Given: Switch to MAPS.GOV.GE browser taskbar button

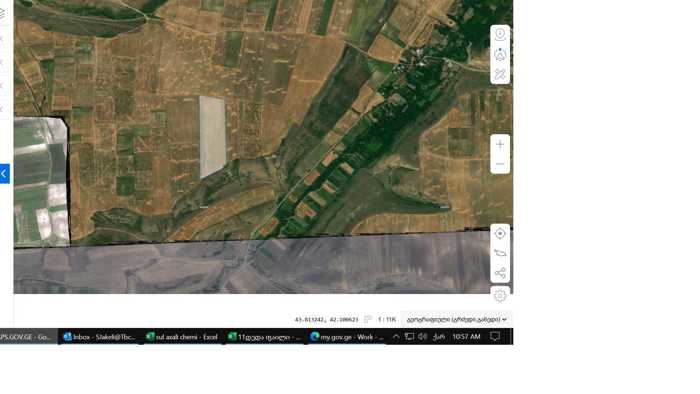Looking at the screenshot, I should coord(29,337).
